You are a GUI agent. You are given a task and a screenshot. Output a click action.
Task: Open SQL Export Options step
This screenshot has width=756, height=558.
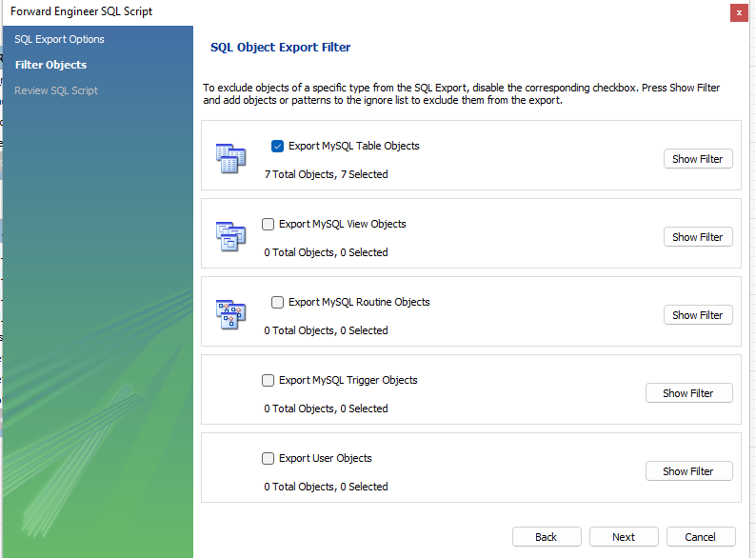pos(59,39)
